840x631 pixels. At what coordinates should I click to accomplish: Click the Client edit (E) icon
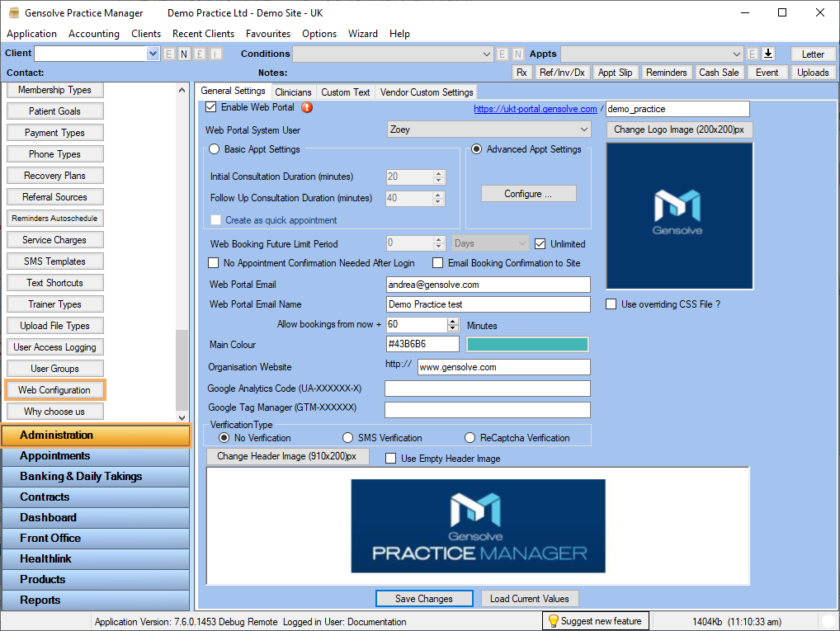[x=169, y=54]
